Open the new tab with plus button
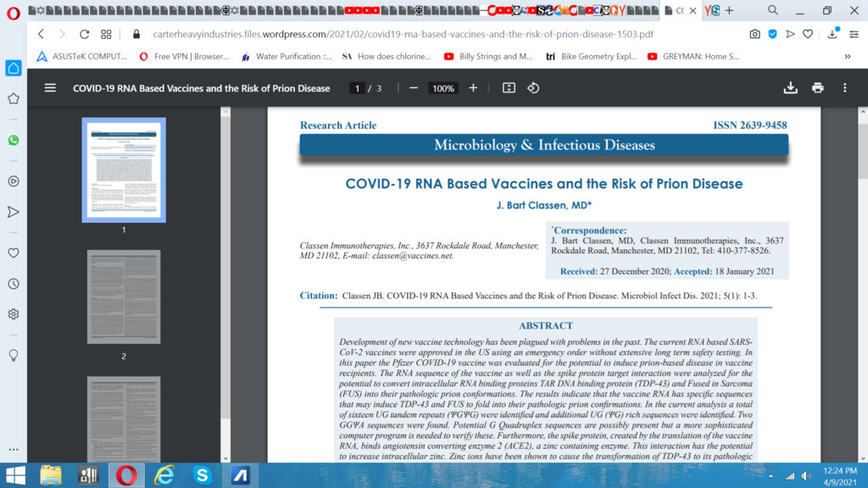 729,10
